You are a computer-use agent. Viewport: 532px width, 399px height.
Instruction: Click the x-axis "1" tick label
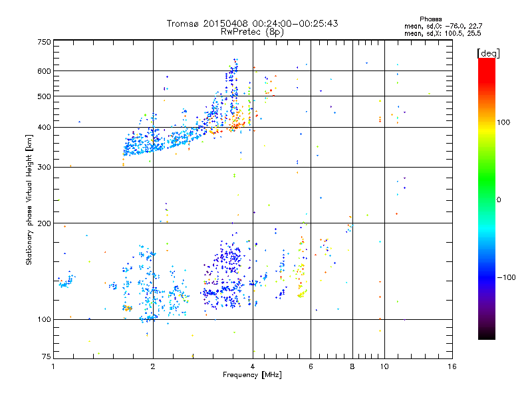click(53, 366)
